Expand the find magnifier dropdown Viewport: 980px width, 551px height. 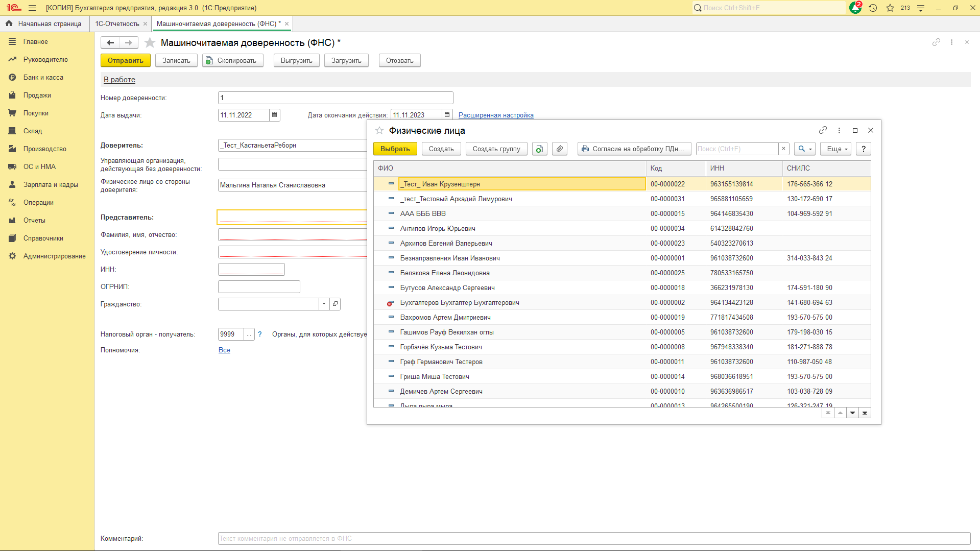point(805,149)
